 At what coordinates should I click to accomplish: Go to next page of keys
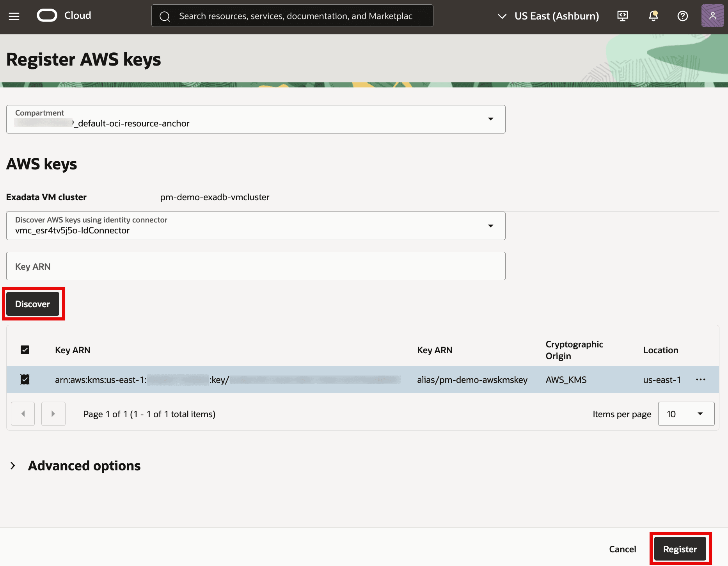point(53,414)
